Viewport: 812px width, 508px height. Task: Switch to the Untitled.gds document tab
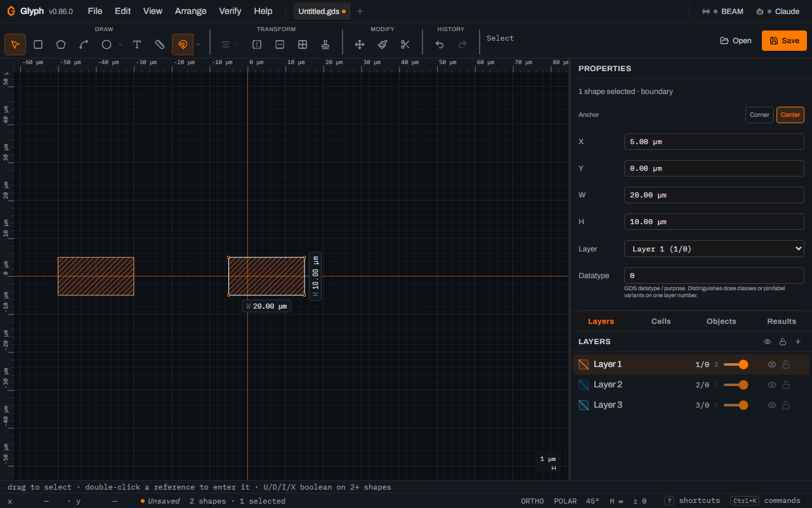322,11
